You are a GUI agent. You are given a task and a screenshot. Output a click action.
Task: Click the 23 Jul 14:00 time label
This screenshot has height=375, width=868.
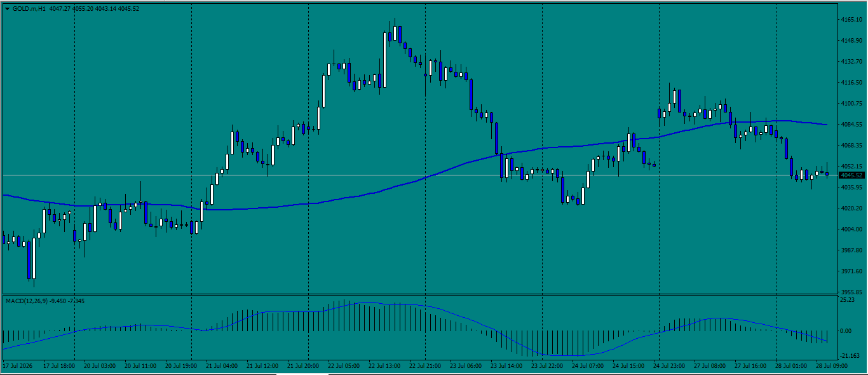[506, 366]
